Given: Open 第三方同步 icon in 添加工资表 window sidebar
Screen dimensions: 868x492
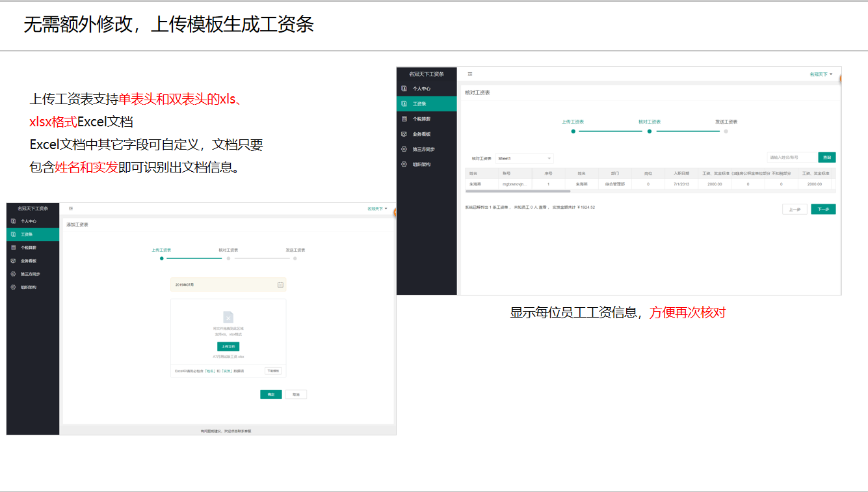Looking at the screenshot, I should click(13, 274).
